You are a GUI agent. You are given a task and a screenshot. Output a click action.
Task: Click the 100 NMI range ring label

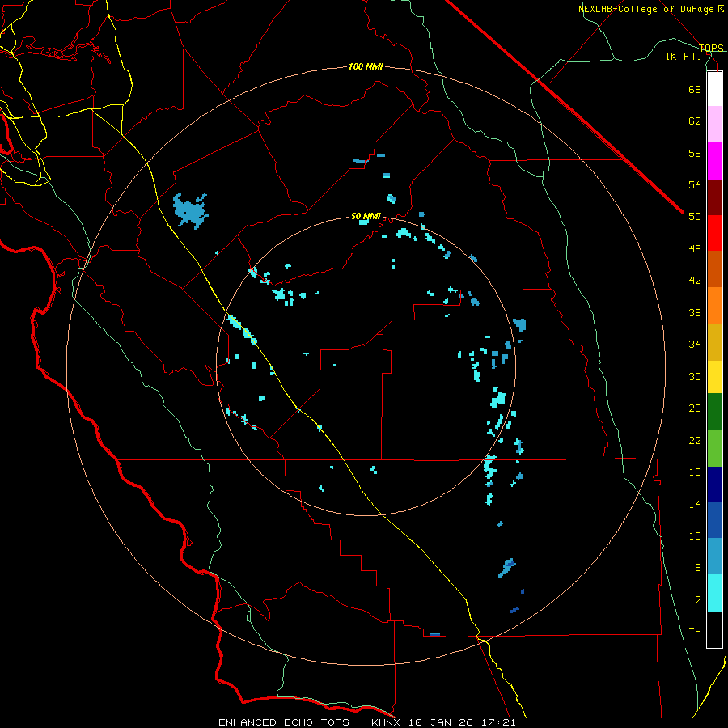[x=366, y=67]
